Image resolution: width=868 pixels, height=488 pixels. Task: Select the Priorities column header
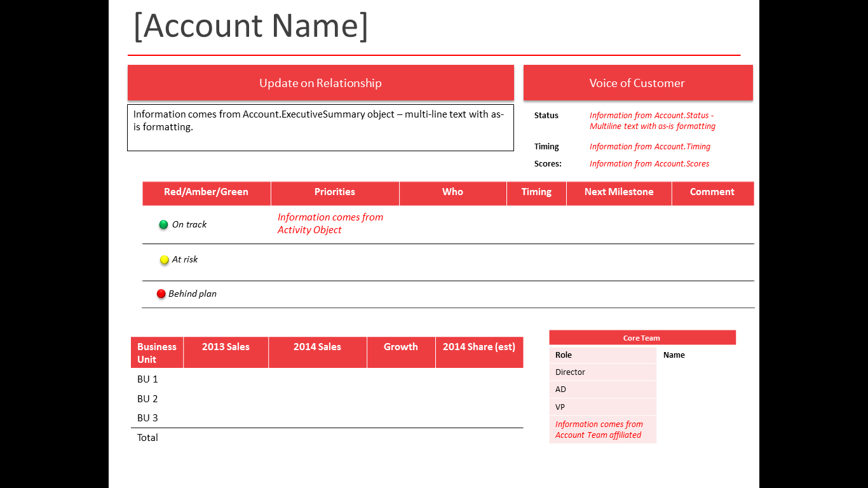(x=335, y=192)
